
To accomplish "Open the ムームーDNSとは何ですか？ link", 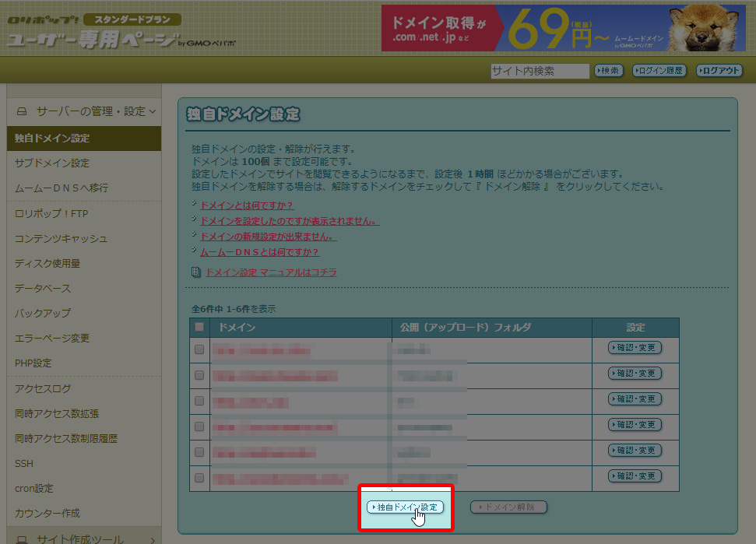I will 259,252.
